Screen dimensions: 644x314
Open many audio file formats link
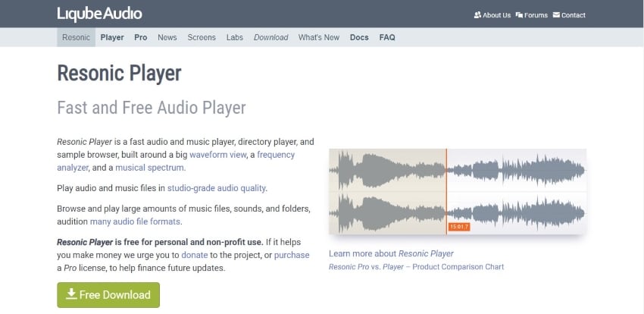click(x=135, y=221)
